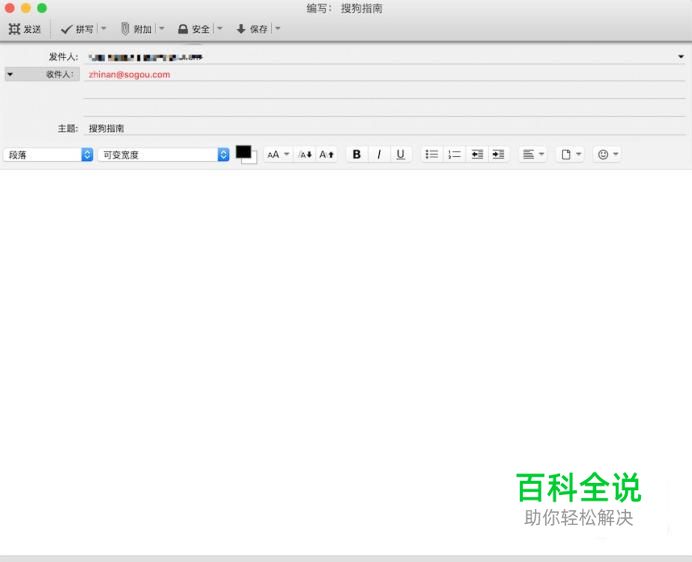The image size is (692, 562).
Task: Save the draft with 保存 button
Action: (x=252, y=29)
